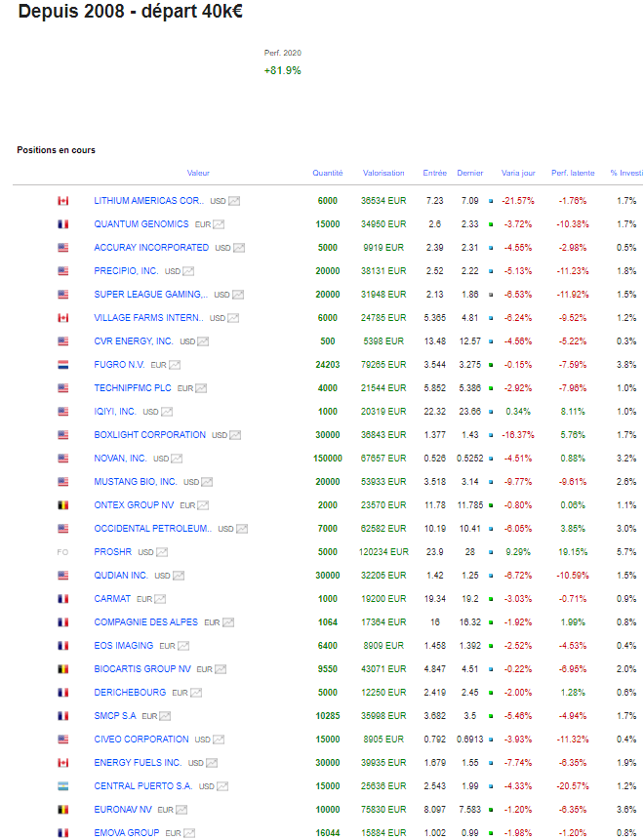Screen dimensions: 644x840
Task: Click the French flag beside DERICHEBOURG
Action: click(x=63, y=693)
